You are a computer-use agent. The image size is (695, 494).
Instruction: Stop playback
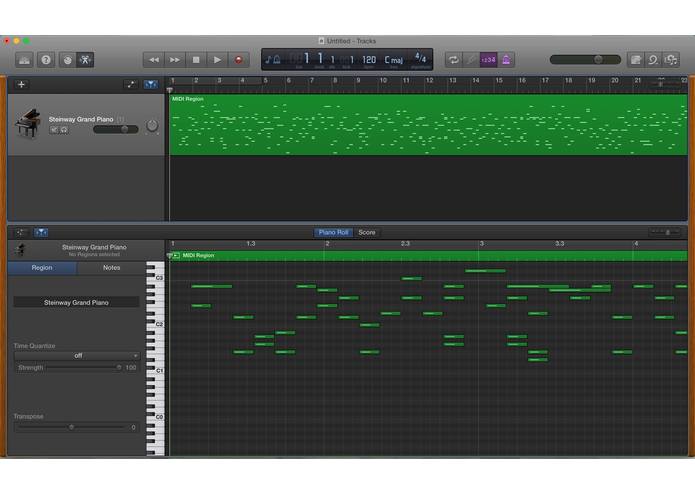(196, 60)
